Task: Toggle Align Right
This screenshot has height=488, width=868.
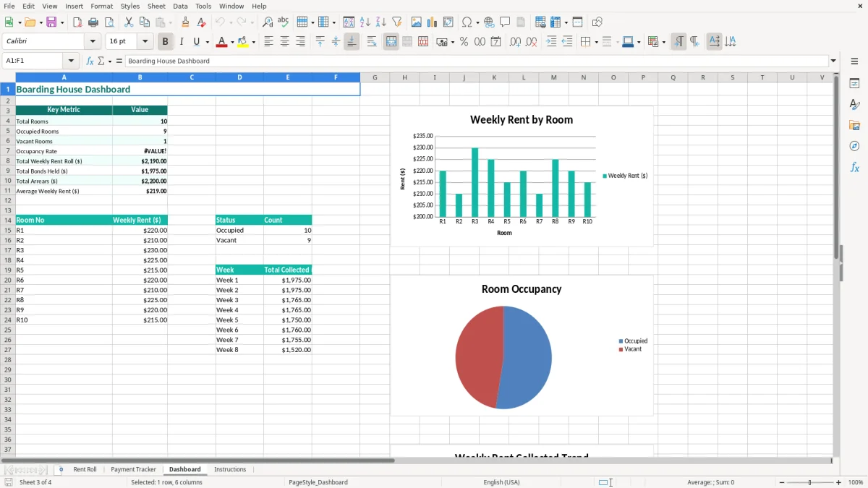Action: click(300, 42)
